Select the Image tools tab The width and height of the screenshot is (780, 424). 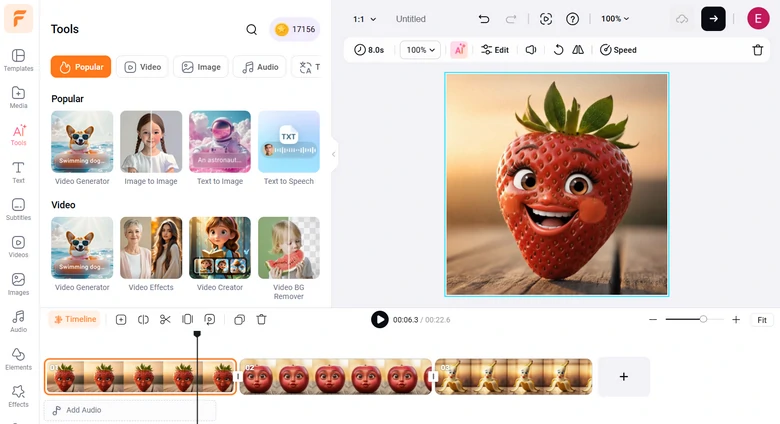coord(201,67)
